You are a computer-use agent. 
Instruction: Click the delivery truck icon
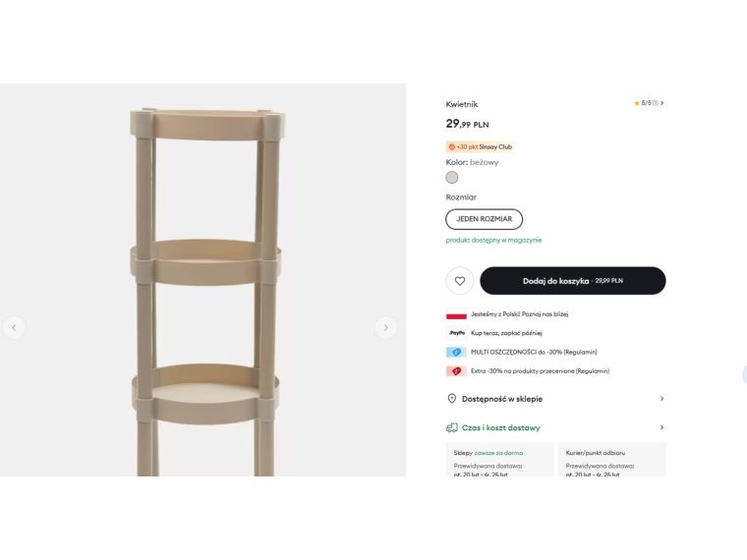coord(452,428)
